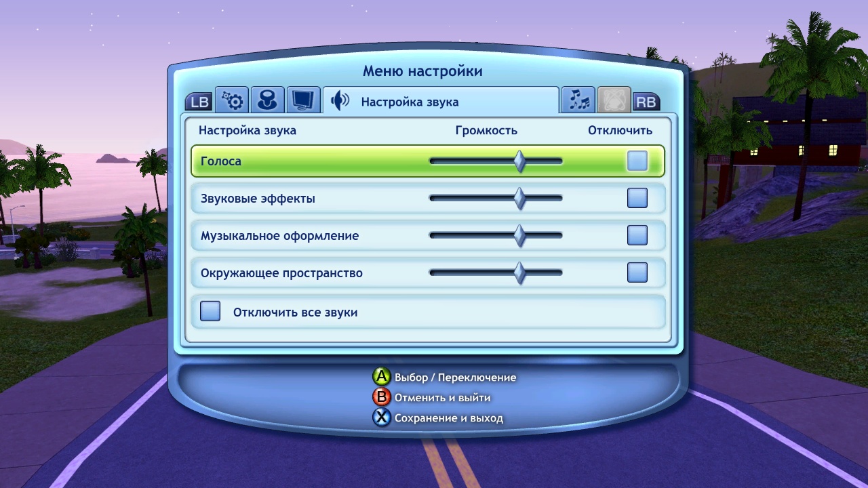
Task: Open the gears gameplay settings tab
Action: [x=232, y=100]
